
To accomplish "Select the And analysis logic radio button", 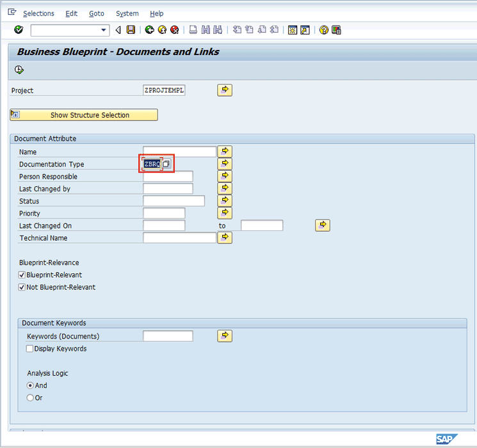I will (x=30, y=385).
